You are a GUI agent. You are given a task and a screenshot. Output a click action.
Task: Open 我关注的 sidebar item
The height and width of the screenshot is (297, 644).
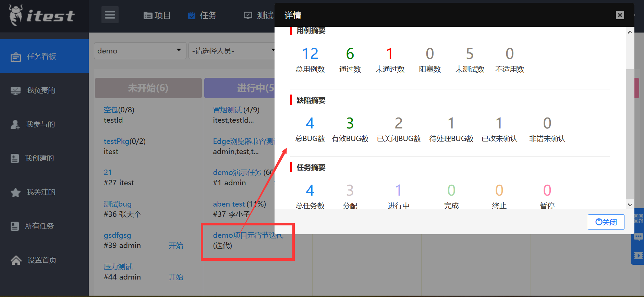(44, 192)
